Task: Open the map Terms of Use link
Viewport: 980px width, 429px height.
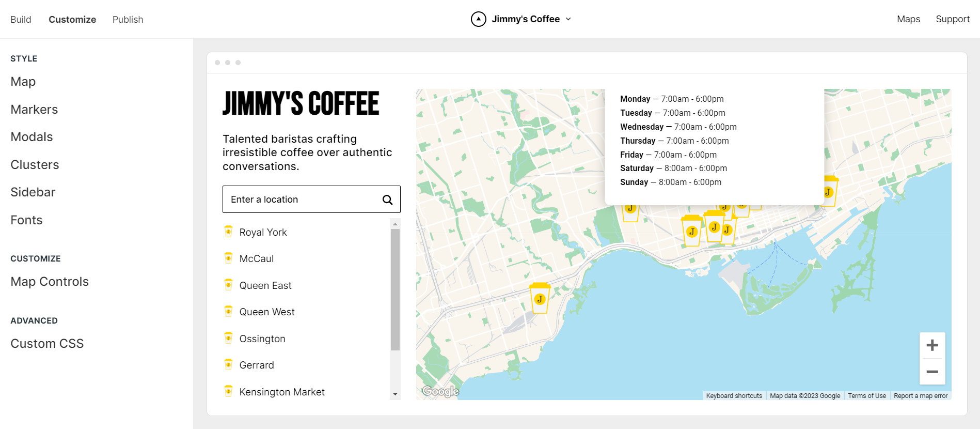Action: click(867, 396)
